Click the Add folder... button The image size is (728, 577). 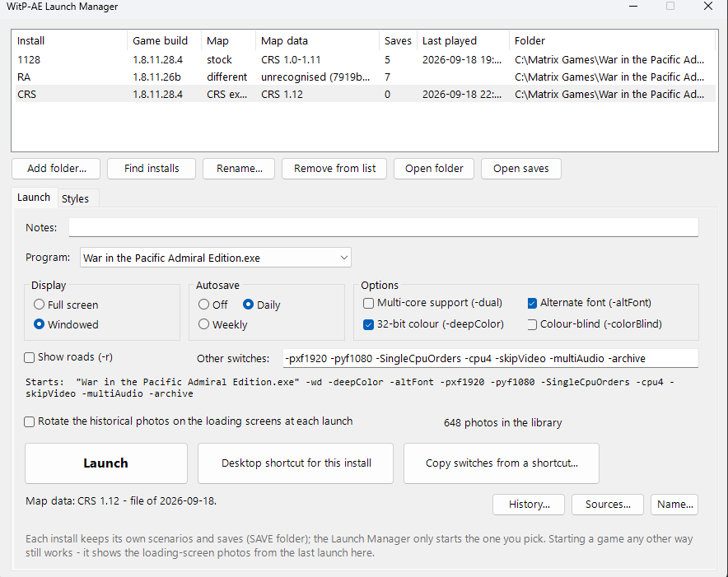pyautogui.click(x=56, y=169)
